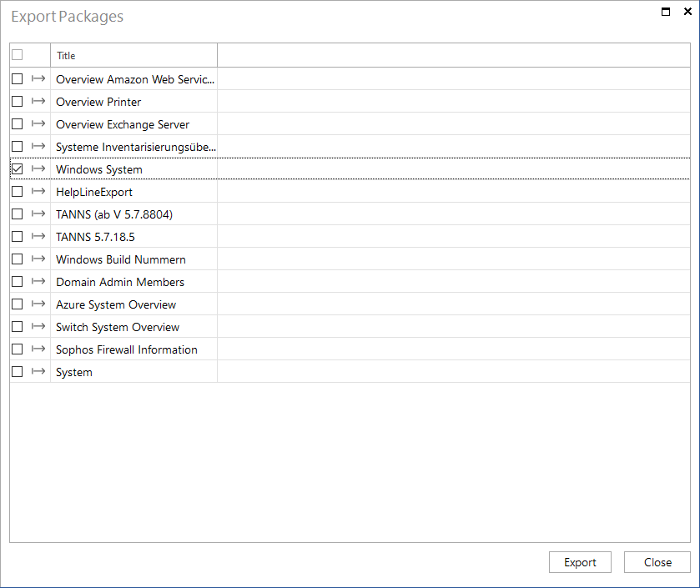Screen dimensions: 700x588
Task: Select the Overview Amazon Web Servic... title
Action: tap(135, 79)
